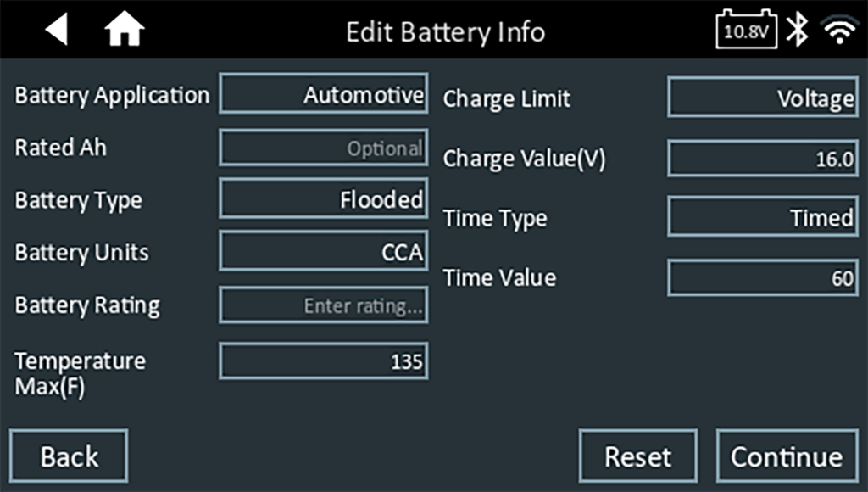Tap the Wi-Fi signal icon

pos(839,31)
